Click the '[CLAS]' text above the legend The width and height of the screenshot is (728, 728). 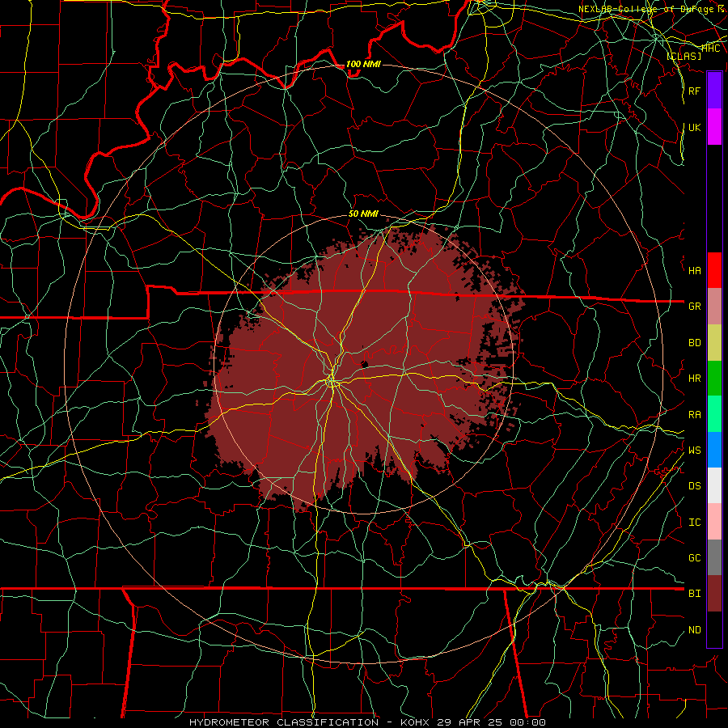click(x=684, y=56)
